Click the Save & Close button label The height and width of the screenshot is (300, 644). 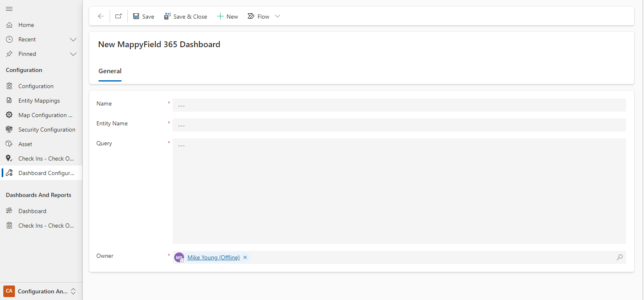click(x=190, y=17)
